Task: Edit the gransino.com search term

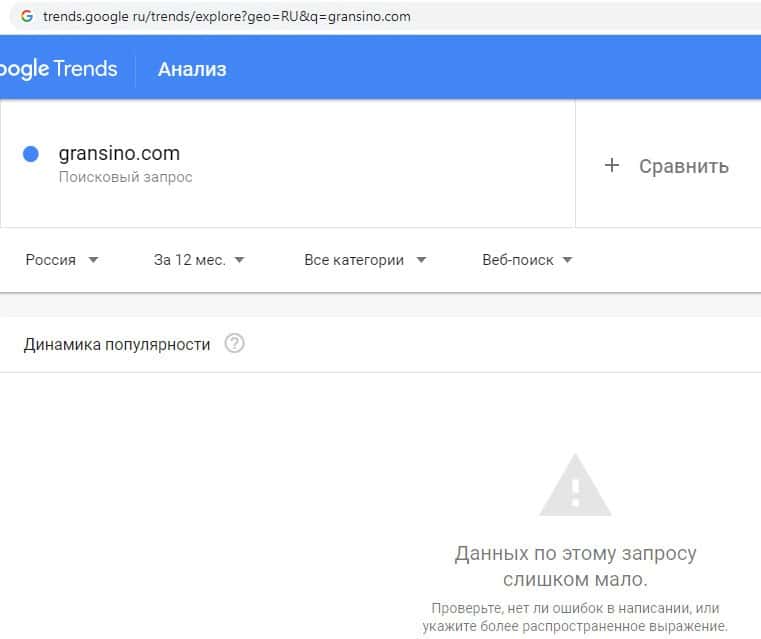Action: pos(119,154)
